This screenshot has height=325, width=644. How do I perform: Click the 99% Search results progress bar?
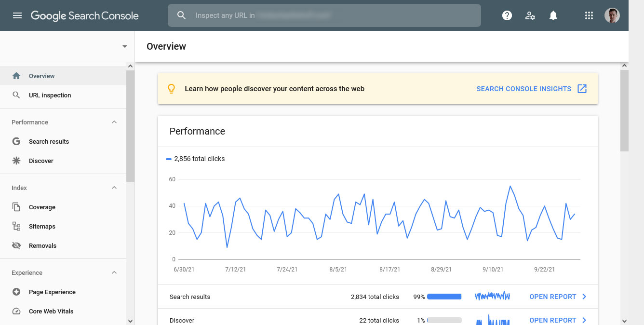coord(444,297)
